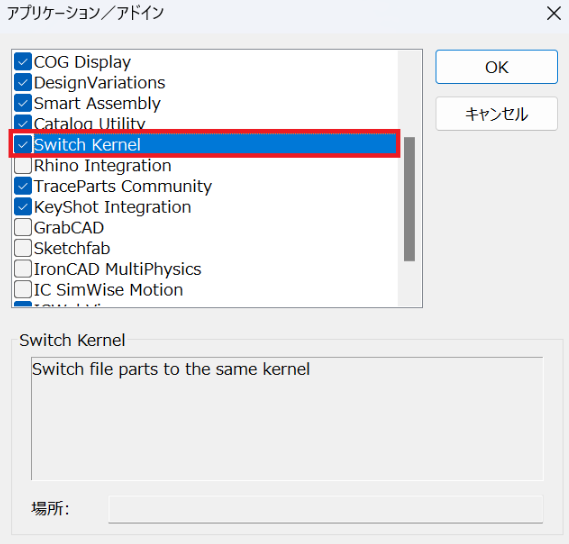The width and height of the screenshot is (569, 544).
Task: Toggle the Catalog Utility checkbox
Action: (x=22, y=123)
